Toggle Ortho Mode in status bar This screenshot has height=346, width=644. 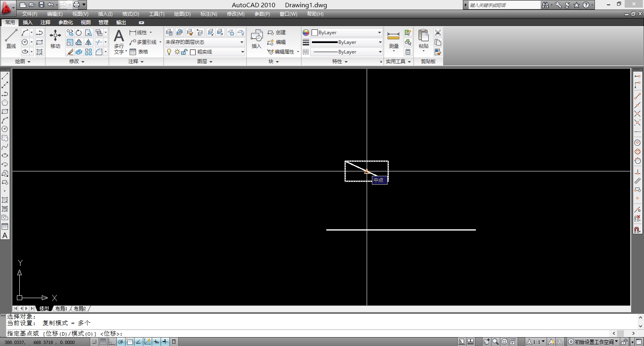pyautogui.click(x=112, y=342)
